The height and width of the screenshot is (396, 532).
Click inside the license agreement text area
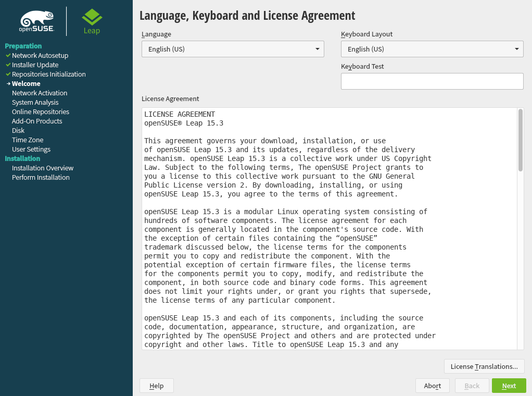pos(330,229)
